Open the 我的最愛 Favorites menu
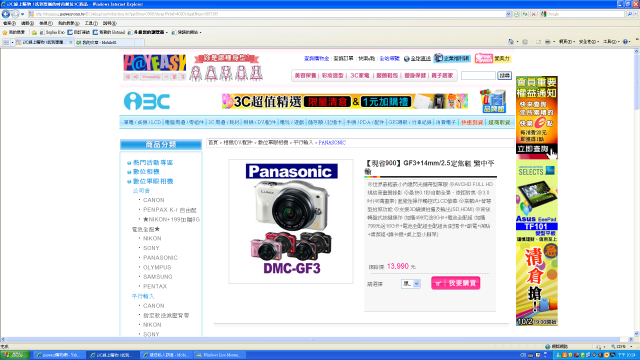This screenshot has height=360, width=640. (69, 23)
